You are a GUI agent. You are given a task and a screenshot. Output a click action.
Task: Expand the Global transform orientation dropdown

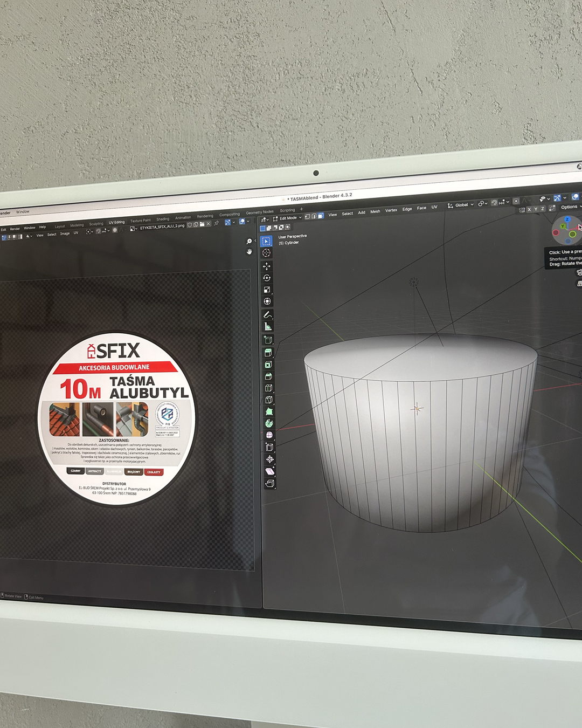coord(461,205)
